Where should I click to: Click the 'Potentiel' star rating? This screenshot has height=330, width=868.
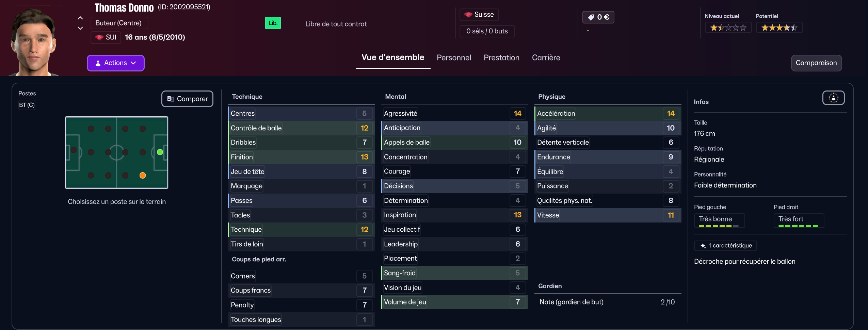pyautogui.click(x=779, y=28)
